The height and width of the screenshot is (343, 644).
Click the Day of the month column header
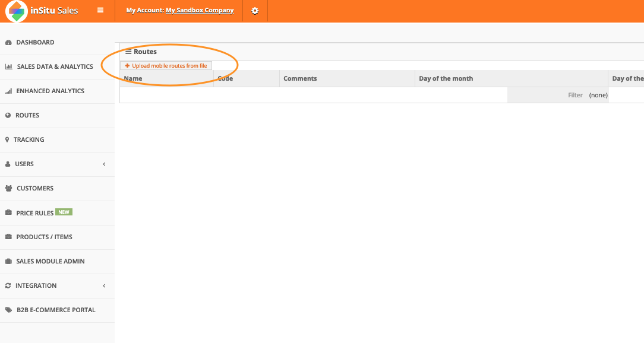point(446,78)
